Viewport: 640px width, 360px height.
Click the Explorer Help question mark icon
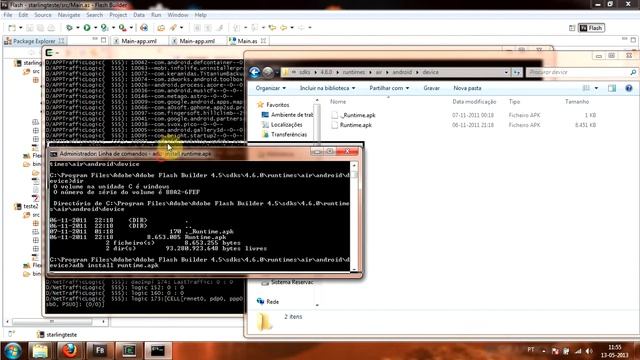click(629, 88)
